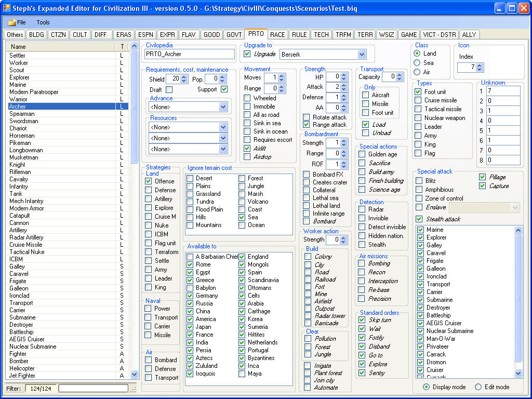Enable the Build Road worker action
The image size is (532, 399).
click(308, 272)
